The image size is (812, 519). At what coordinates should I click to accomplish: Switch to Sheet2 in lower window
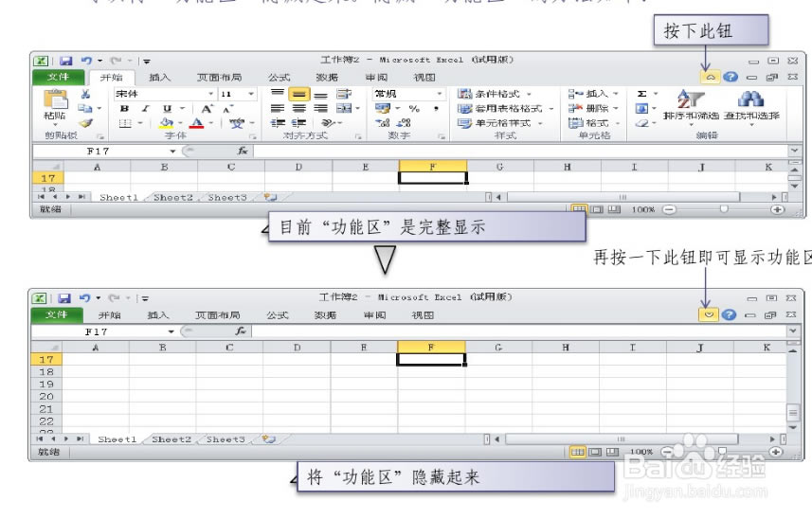pos(171,439)
